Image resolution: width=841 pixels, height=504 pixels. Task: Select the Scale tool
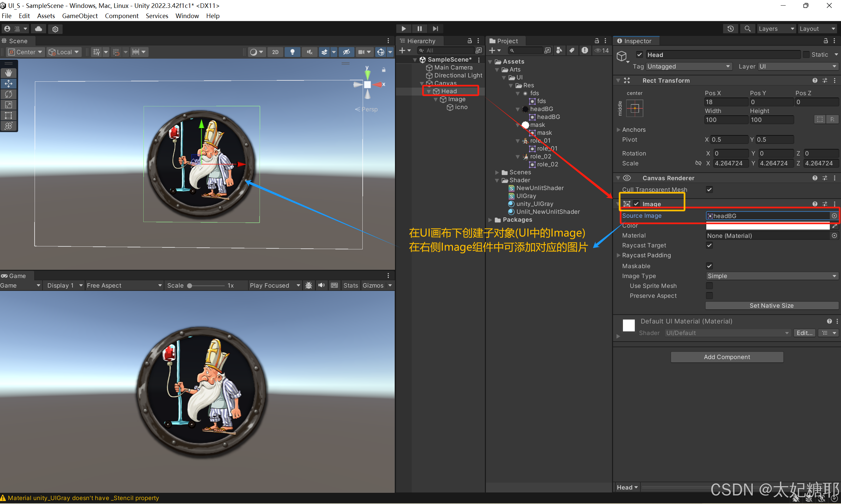[9, 105]
